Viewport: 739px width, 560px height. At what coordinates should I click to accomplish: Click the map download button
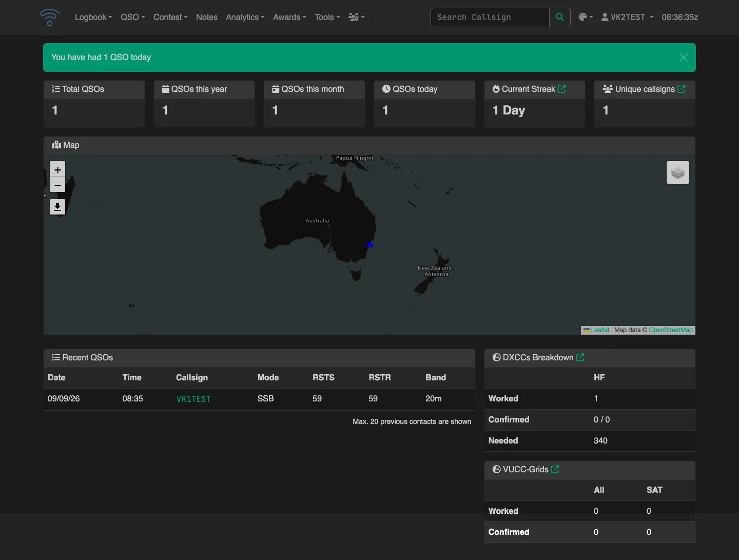pyautogui.click(x=57, y=207)
